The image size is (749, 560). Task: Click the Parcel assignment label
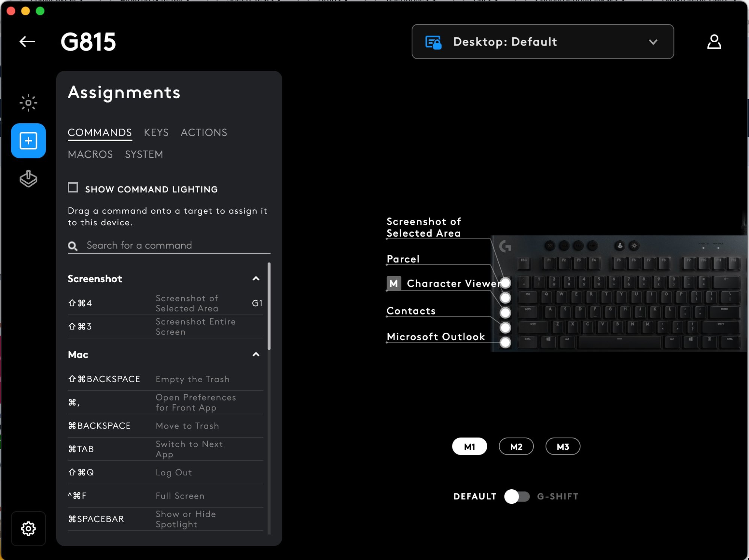pos(403,259)
